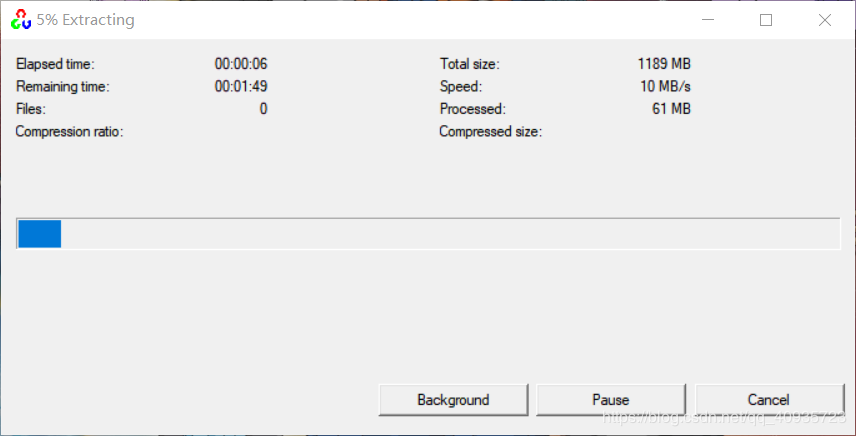Click the Remaining time label
The width and height of the screenshot is (856, 436).
[62, 87]
